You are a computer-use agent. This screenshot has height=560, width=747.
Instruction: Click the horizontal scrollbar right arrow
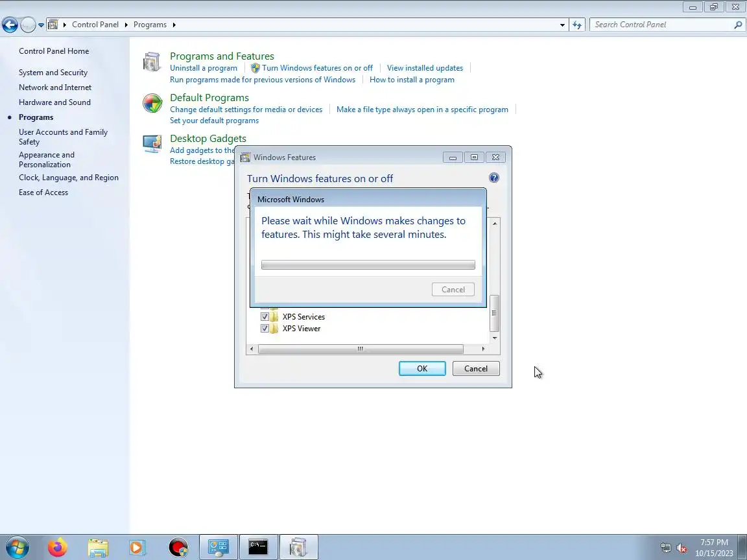[x=483, y=349]
